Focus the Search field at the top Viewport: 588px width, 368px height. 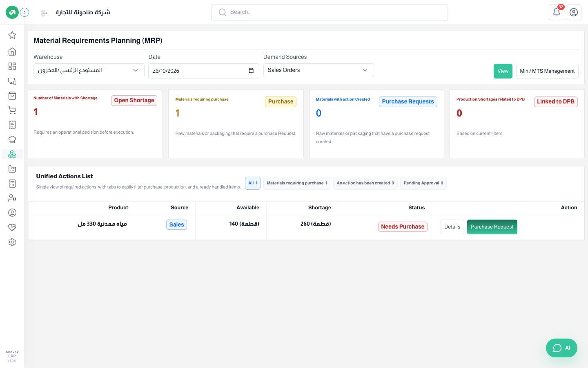pos(330,12)
